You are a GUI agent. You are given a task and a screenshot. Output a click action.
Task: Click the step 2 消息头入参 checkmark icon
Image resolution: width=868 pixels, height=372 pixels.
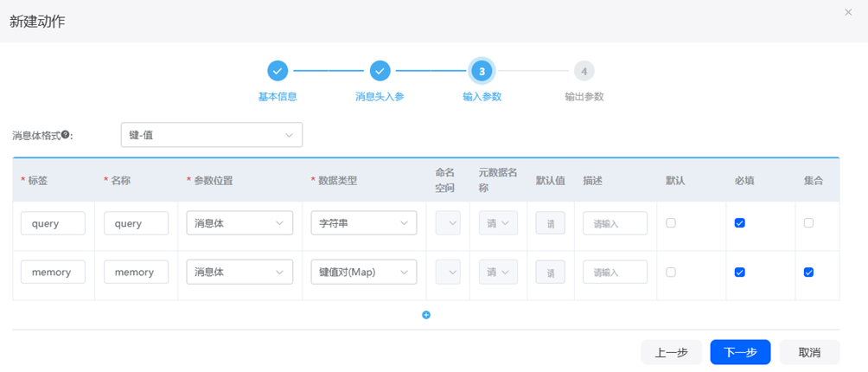click(380, 71)
